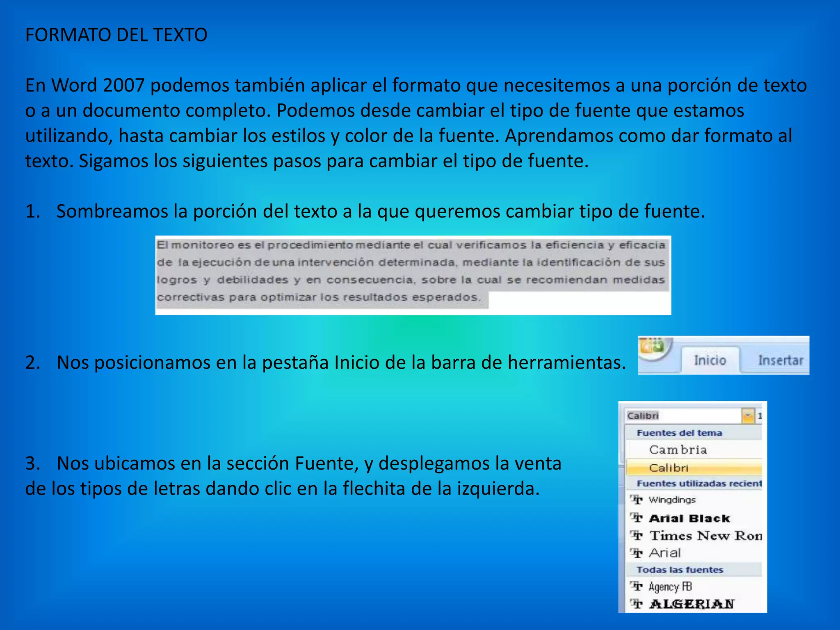The image size is (840, 630).
Task: Click the 'Fuentes utilizadas recient' header
Action: tap(699, 484)
